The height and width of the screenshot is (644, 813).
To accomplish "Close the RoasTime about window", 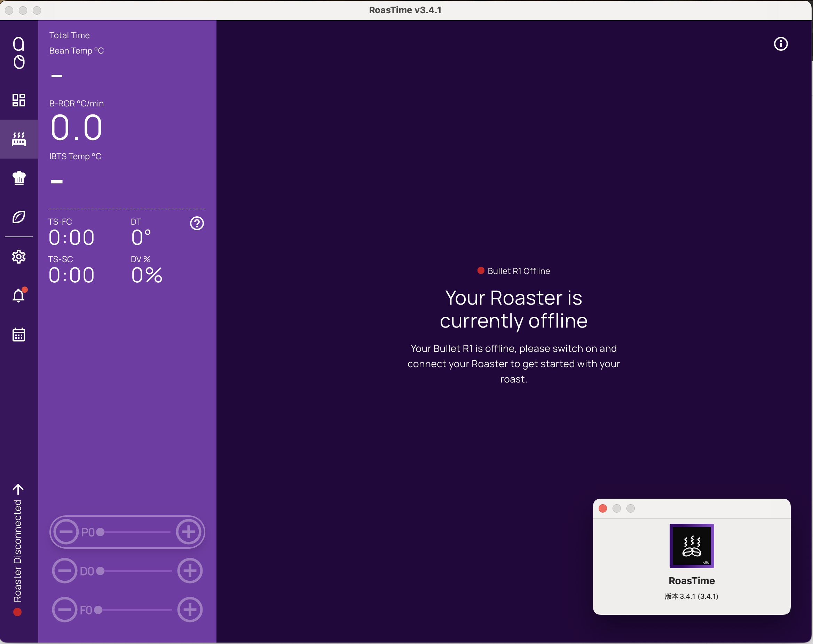I will tap(602, 508).
